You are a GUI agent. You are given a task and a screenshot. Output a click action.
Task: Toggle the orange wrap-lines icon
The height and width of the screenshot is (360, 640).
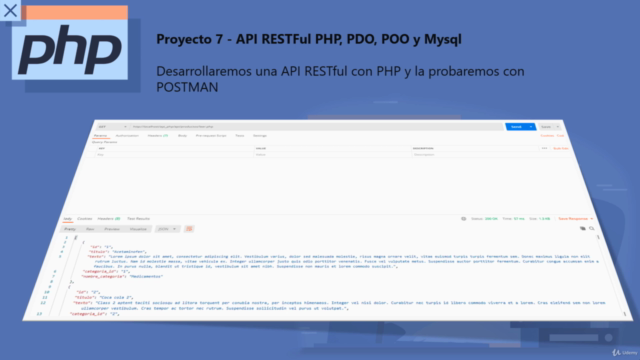click(189, 229)
